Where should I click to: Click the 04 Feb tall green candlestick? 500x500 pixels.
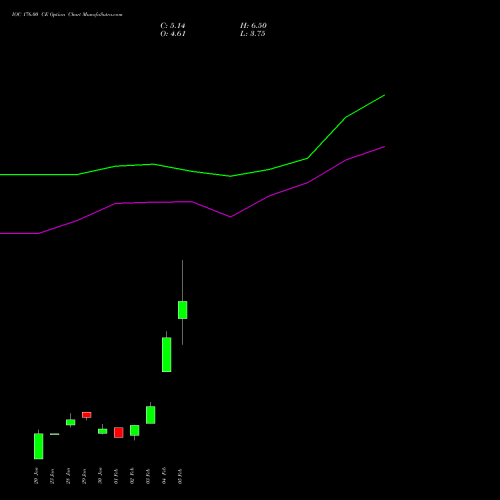[x=167, y=354]
